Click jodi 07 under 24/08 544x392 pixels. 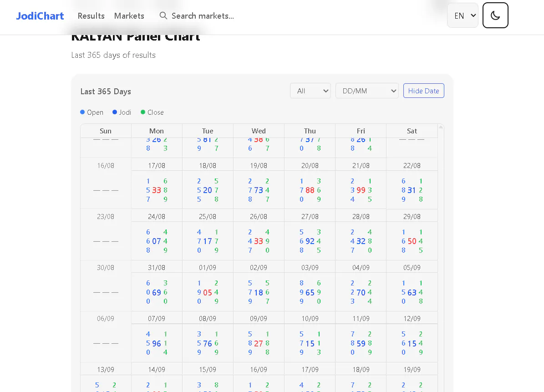pos(157,241)
